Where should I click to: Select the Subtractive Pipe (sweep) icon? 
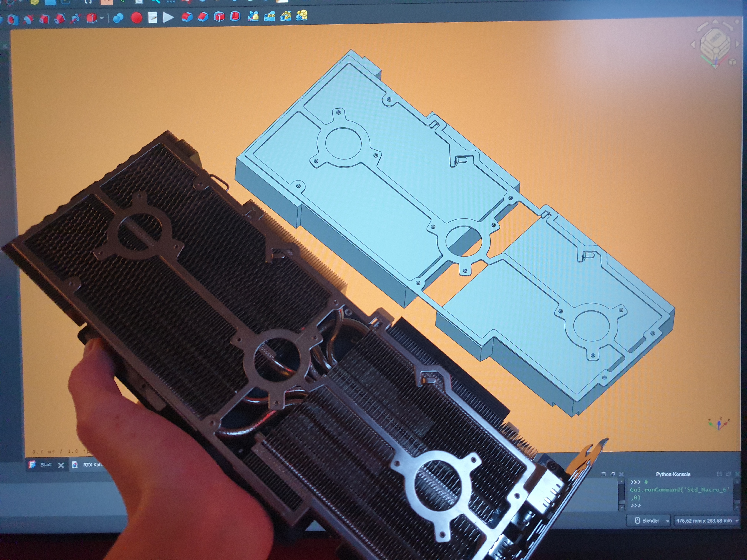[60, 19]
